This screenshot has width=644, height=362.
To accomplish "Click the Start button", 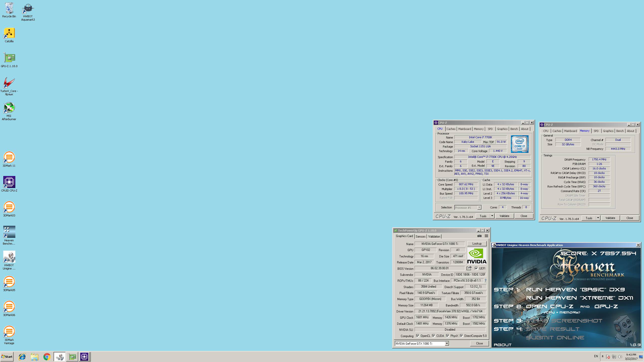I will pos(7,357).
